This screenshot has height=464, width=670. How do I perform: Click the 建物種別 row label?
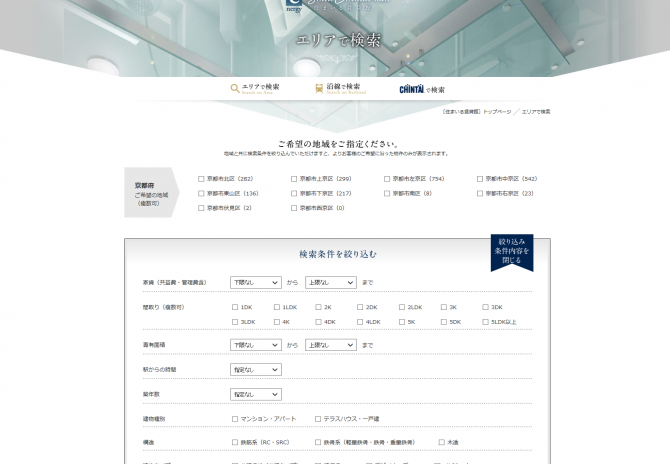154,419
